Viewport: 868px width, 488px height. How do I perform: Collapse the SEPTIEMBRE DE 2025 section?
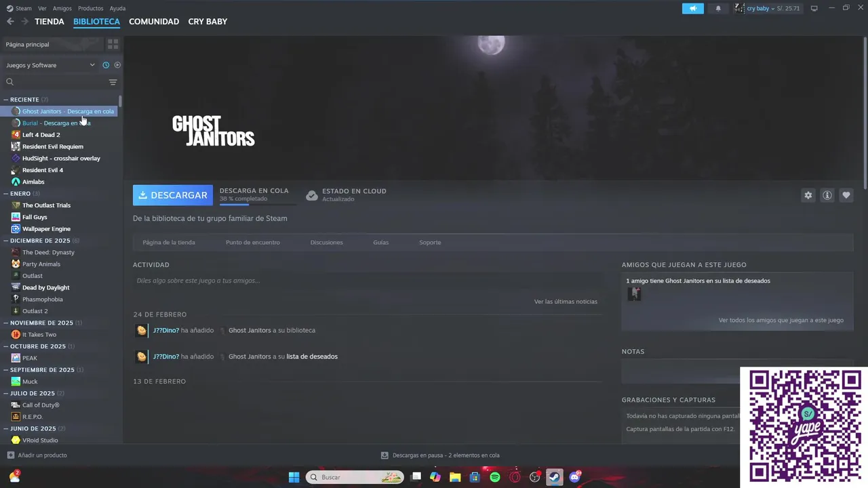pos(6,370)
